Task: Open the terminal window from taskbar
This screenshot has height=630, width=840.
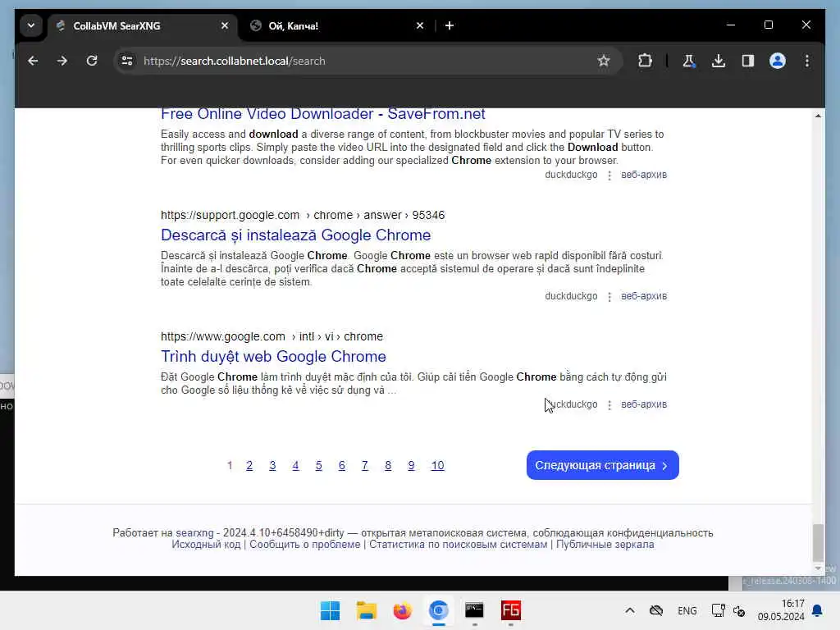Action: point(475,610)
